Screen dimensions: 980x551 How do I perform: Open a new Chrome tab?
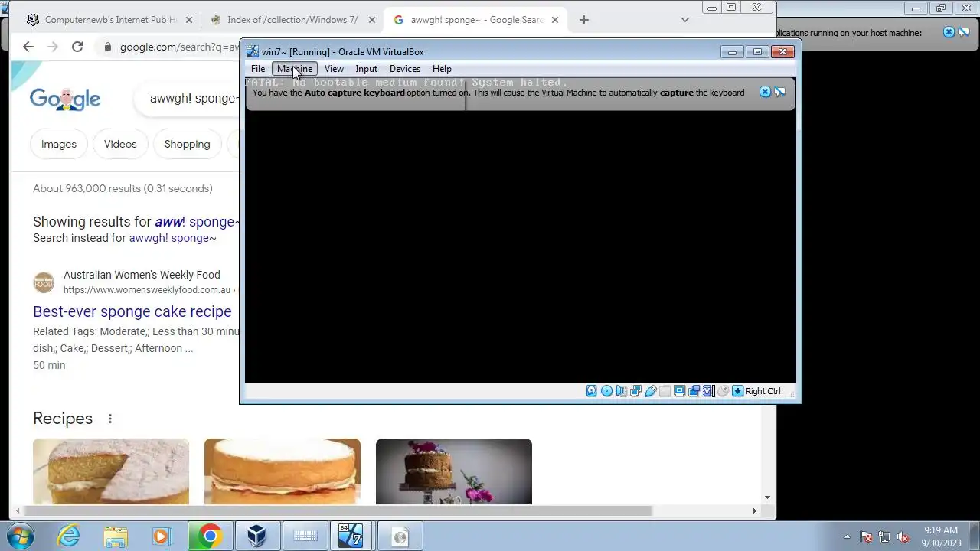584,20
